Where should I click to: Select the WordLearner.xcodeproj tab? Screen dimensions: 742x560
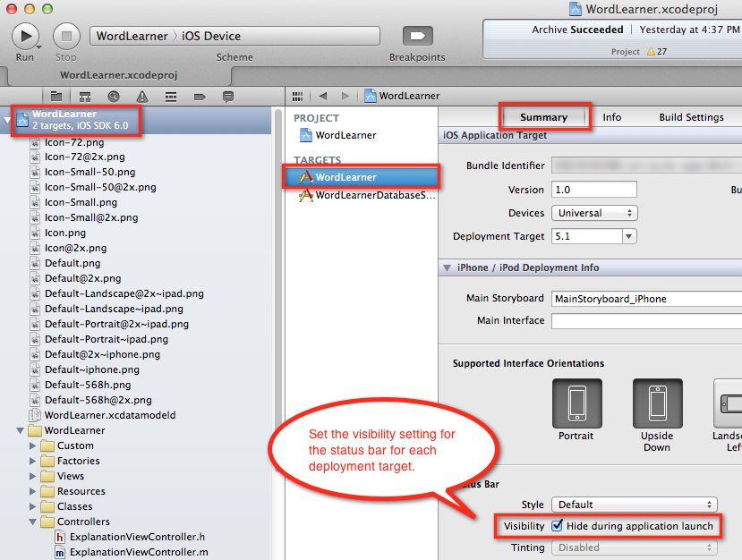click(x=118, y=75)
